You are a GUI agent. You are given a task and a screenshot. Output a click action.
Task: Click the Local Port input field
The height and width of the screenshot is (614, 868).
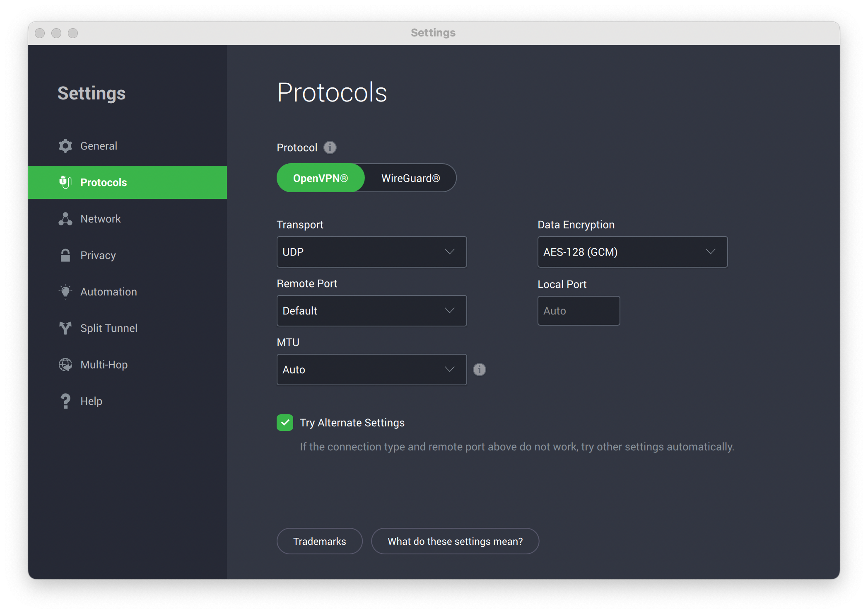coord(579,311)
